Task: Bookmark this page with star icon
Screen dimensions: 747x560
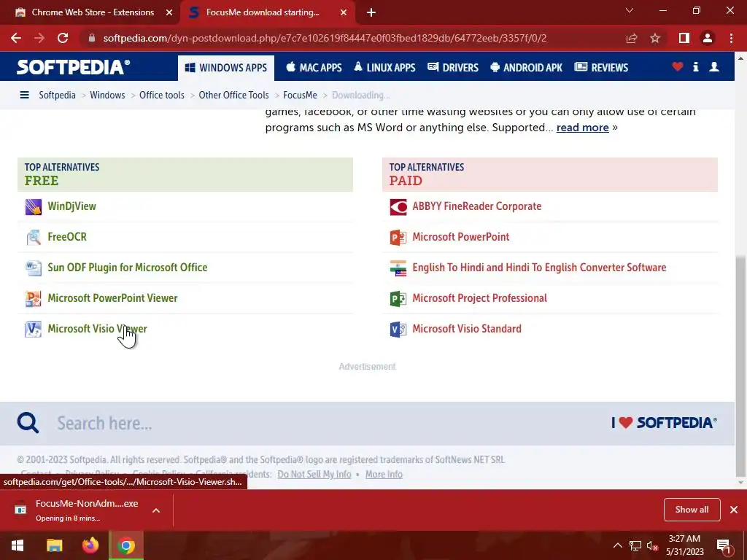Action: [x=655, y=38]
